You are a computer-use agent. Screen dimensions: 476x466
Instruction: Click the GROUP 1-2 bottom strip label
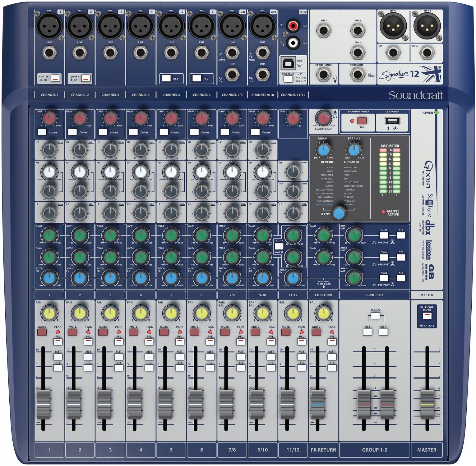click(374, 450)
